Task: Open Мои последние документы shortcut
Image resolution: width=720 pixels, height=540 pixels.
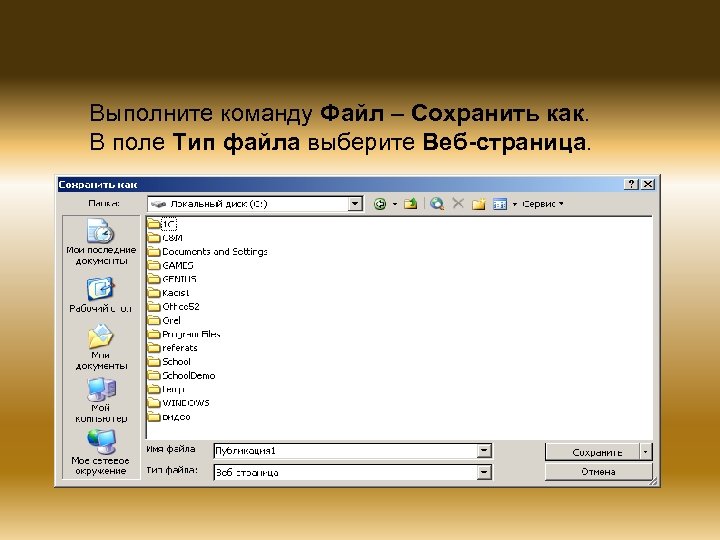Action: [101, 242]
